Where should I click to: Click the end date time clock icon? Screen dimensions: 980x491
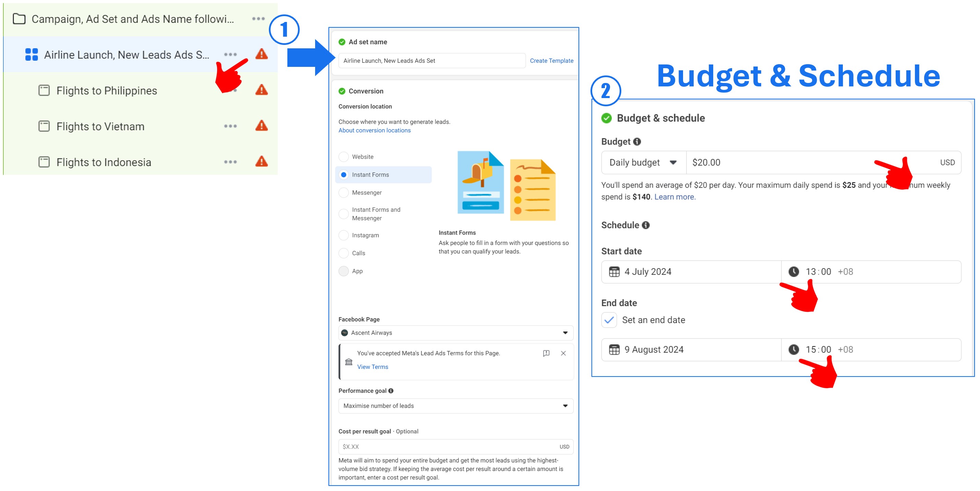pos(793,349)
